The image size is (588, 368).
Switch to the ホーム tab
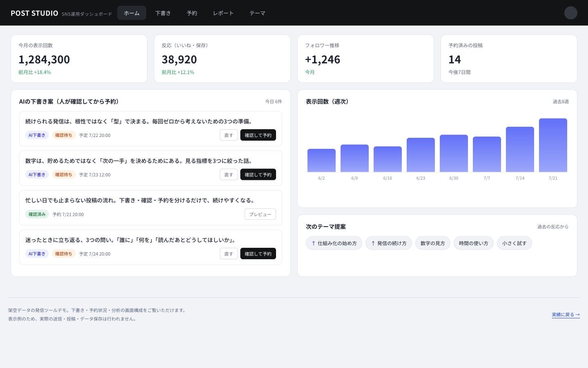coord(131,13)
